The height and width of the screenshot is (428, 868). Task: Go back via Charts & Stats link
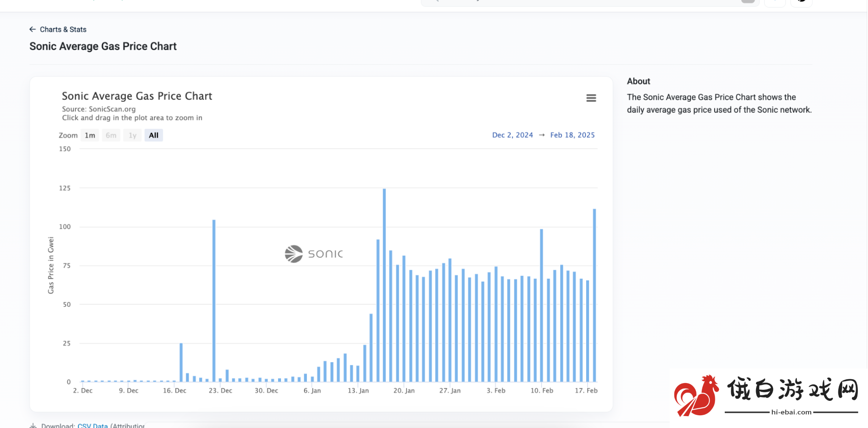(63, 29)
